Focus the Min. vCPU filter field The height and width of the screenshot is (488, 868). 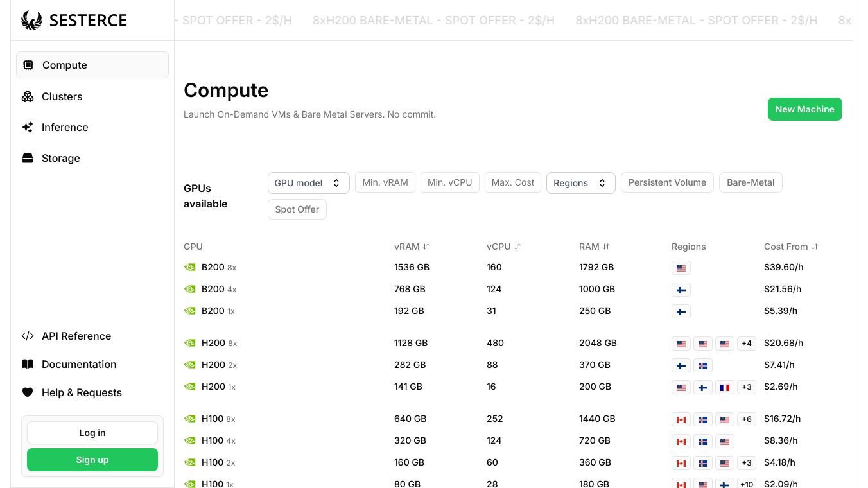(x=449, y=182)
